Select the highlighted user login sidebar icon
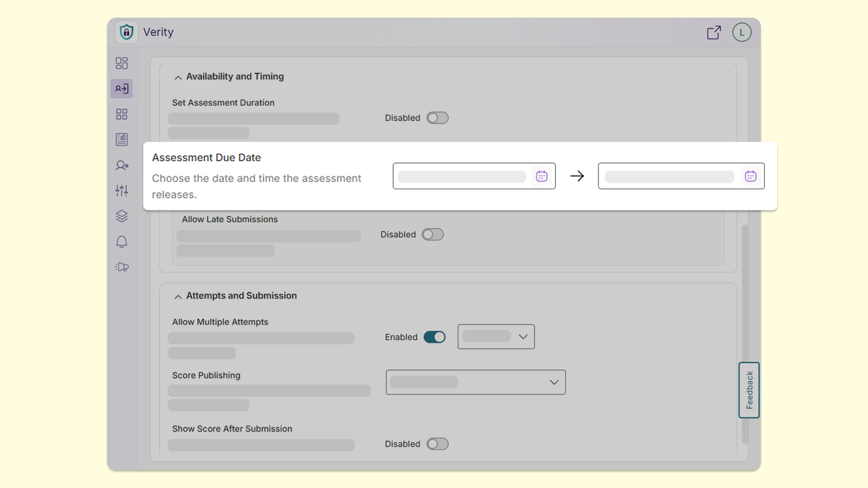The image size is (868, 488). (x=122, y=89)
